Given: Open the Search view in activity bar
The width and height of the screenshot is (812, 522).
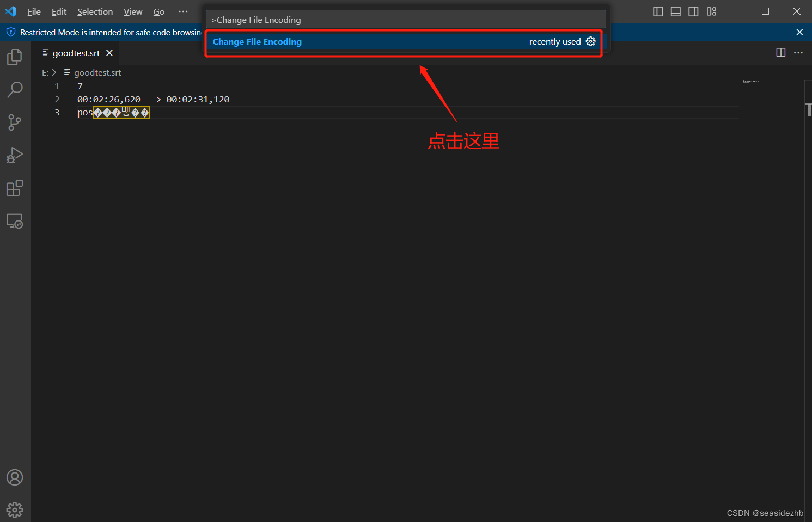Looking at the screenshot, I should 15,90.
